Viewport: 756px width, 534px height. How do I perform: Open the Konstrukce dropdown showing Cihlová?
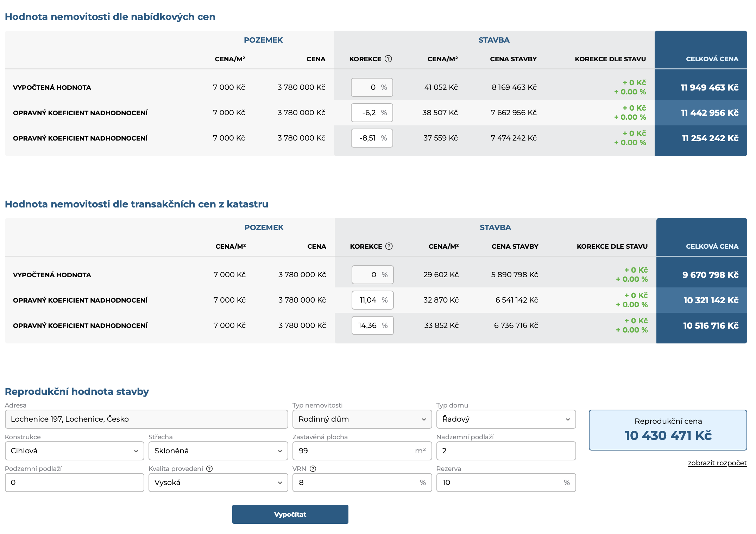point(75,451)
